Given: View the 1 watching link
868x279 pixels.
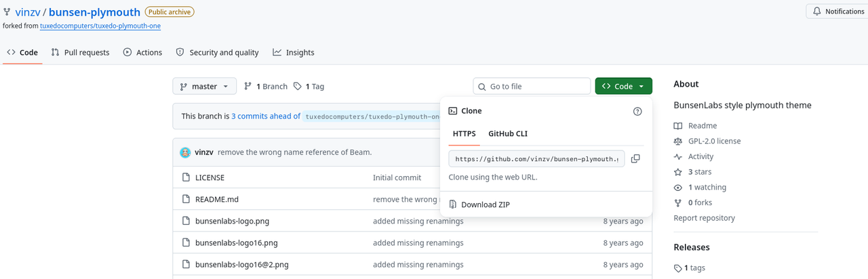Looking at the screenshot, I should [x=707, y=187].
